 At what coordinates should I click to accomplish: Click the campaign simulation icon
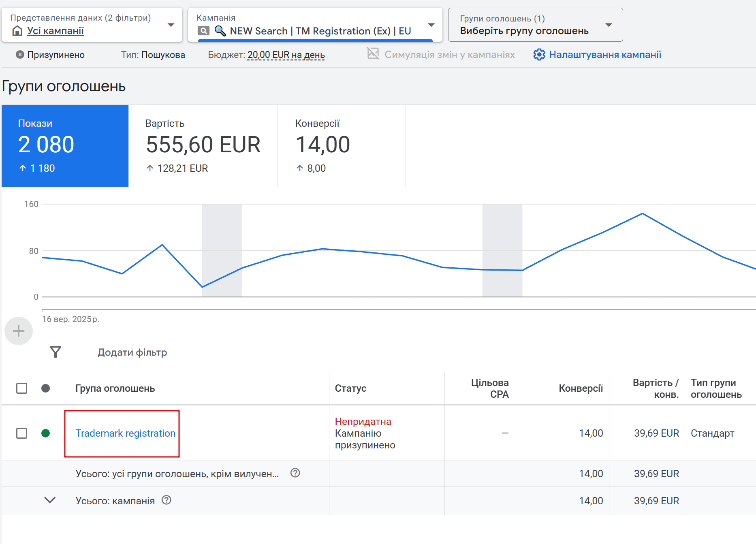click(373, 54)
